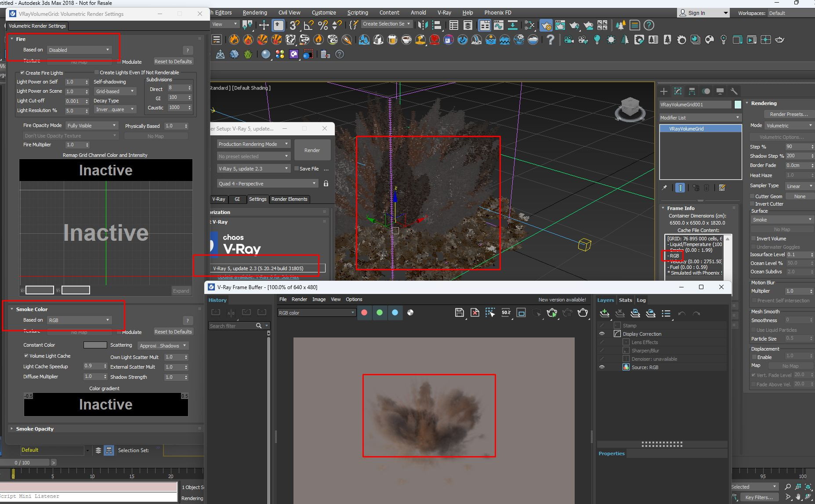Open the Modifier List dropdown
The width and height of the screenshot is (815, 504).
tap(700, 117)
